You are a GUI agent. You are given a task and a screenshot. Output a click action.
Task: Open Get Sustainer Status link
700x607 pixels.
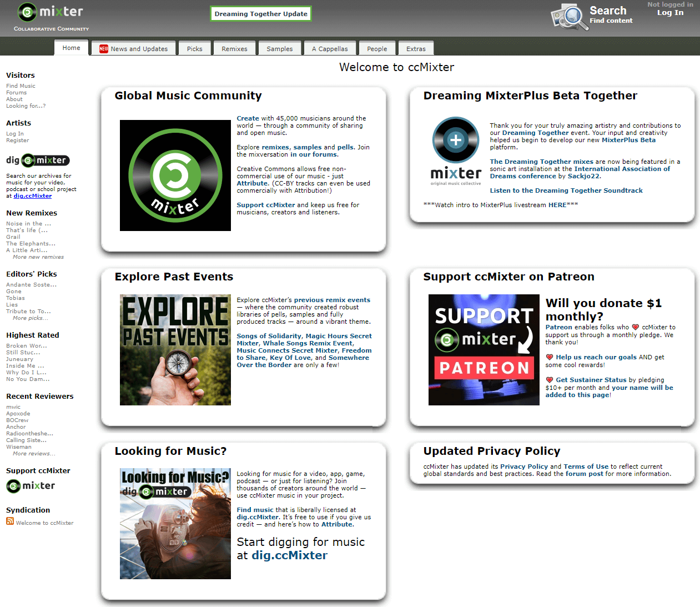point(591,380)
